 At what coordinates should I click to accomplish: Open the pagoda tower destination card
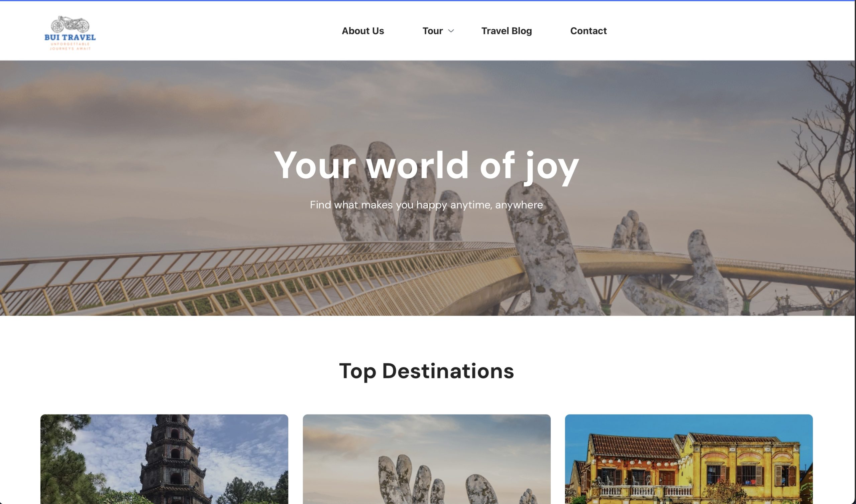click(x=164, y=459)
